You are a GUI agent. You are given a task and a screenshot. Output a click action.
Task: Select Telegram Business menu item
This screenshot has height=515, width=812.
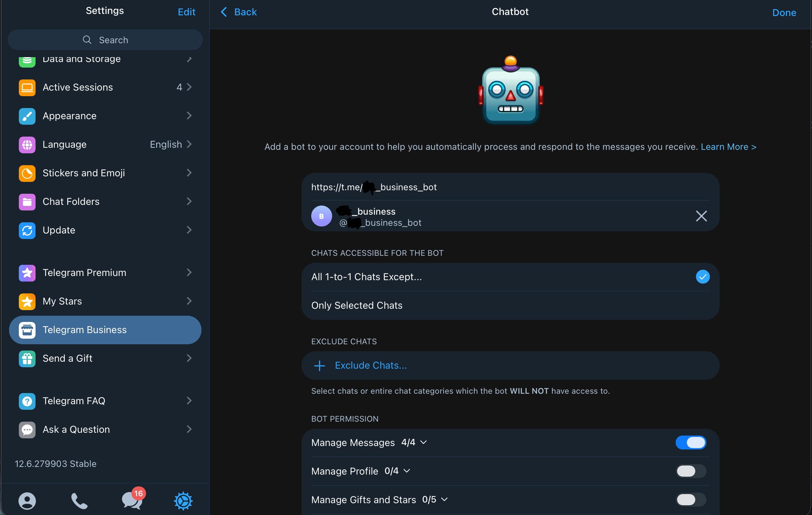[105, 330]
